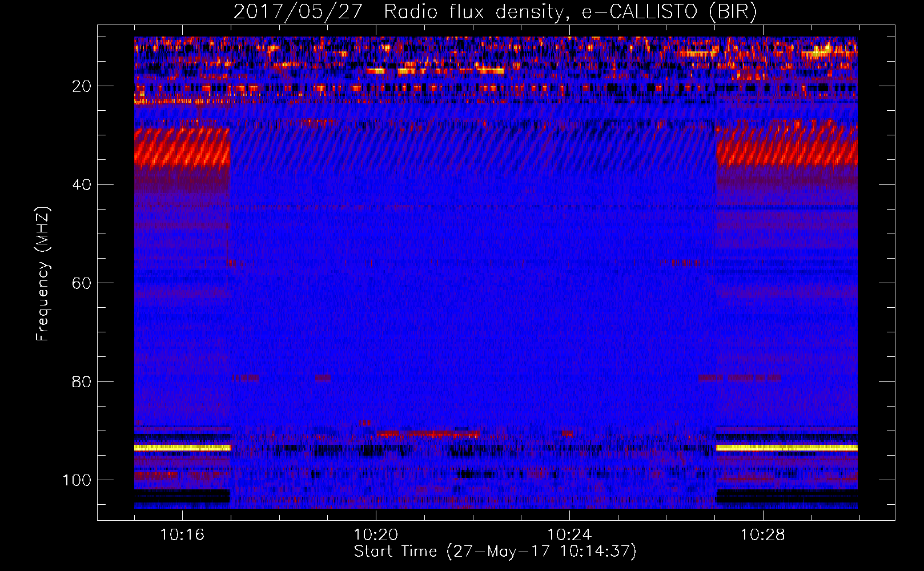Click the '40' frequency tick label
The image size is (924, 571).
click(x=82, y=185)
